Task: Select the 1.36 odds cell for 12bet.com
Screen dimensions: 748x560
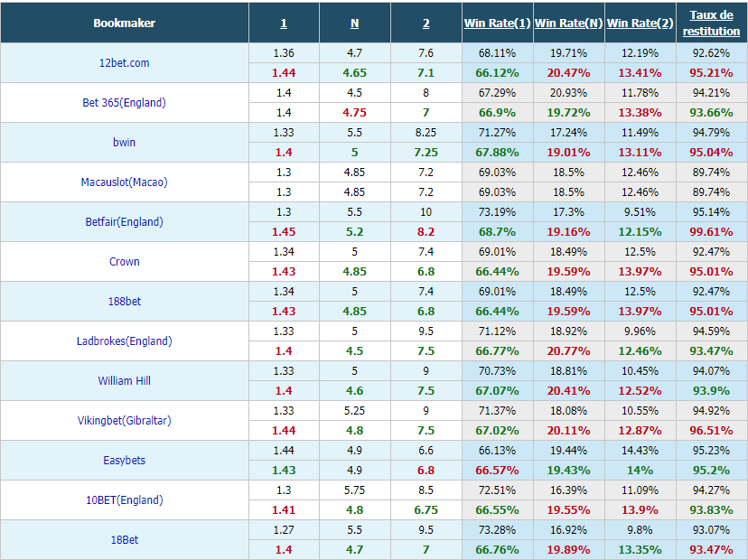Action: point(284,53)
